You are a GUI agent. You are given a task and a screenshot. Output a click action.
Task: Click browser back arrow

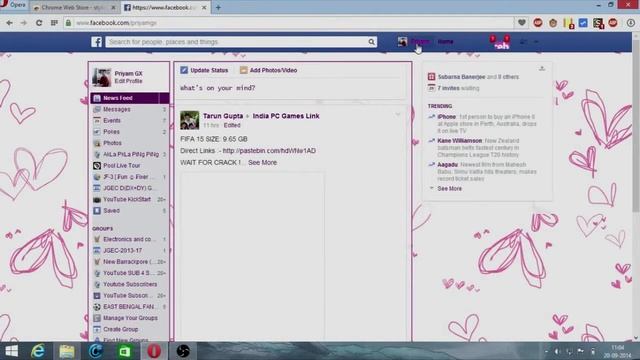[x=9, y=23]
